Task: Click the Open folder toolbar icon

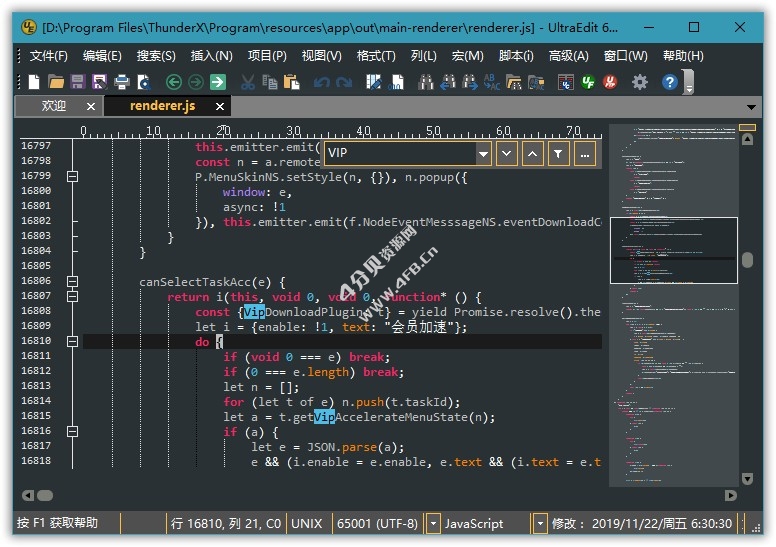Action: coord(56,82)
